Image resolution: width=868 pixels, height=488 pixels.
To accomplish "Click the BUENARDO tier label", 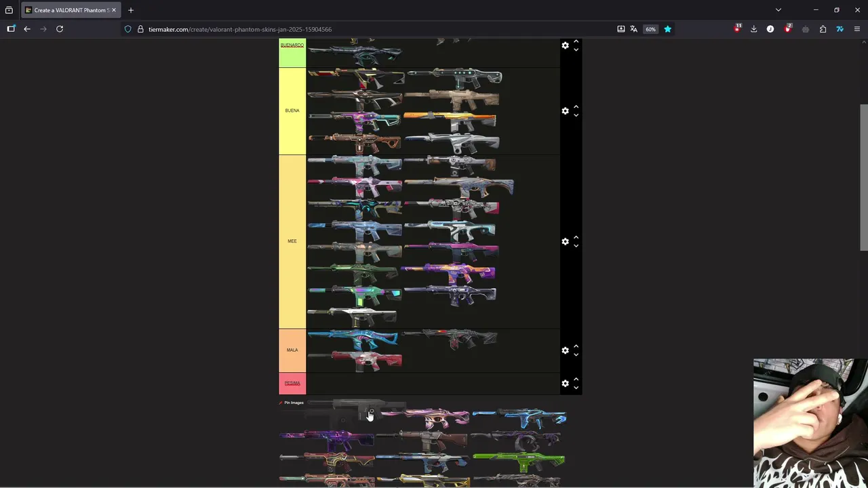I will tap(292, 45).
